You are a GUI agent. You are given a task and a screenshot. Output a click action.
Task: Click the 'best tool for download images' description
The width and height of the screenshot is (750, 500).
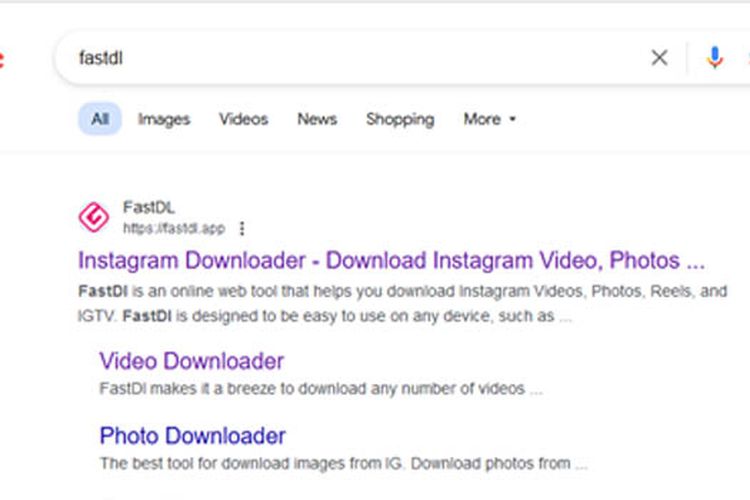[x=342, y=463]
